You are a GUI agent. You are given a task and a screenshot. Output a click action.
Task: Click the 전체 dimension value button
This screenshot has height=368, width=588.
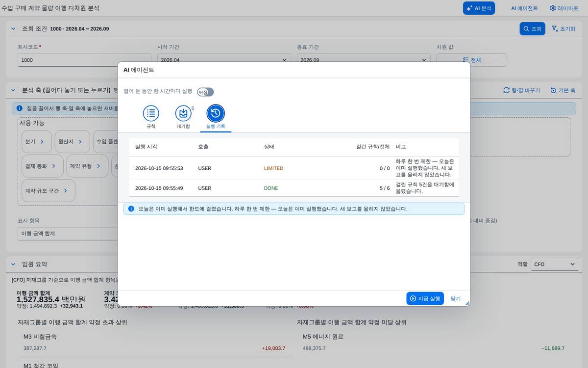pyautogui.click(x=472, y=60)
